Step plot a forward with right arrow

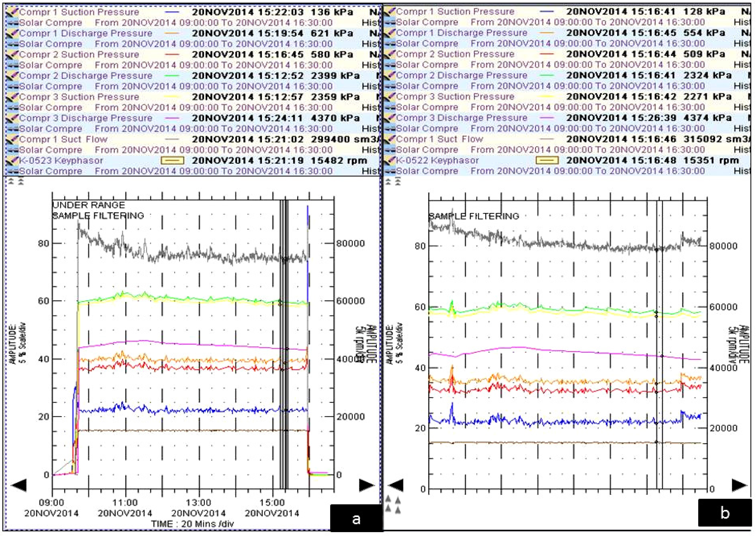[x=367, y=485]
